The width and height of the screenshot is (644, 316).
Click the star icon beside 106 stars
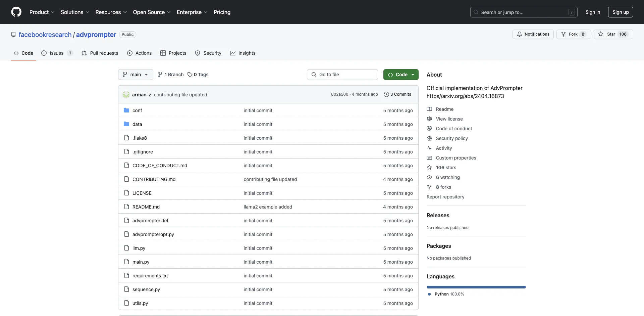pyautogui.click(x=429, y=168)
